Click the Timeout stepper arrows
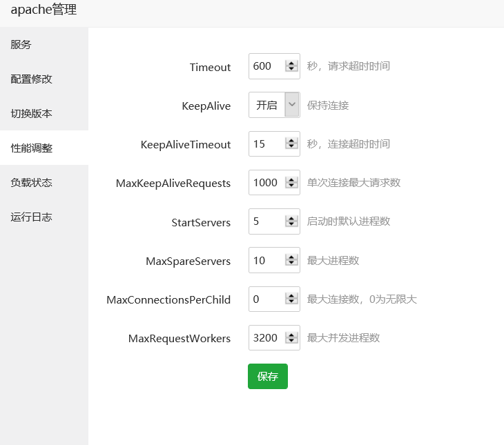The image size is (504, 445). click(291, 66)
